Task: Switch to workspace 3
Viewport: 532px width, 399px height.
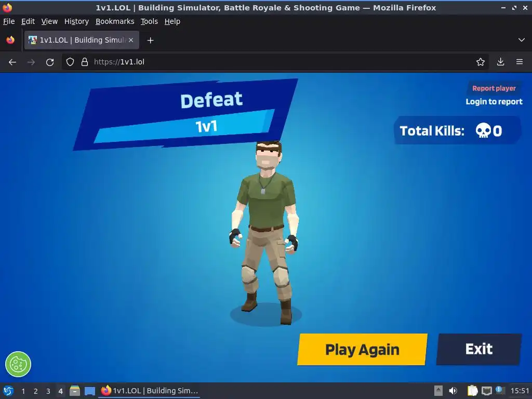Action: pos(48,391)
